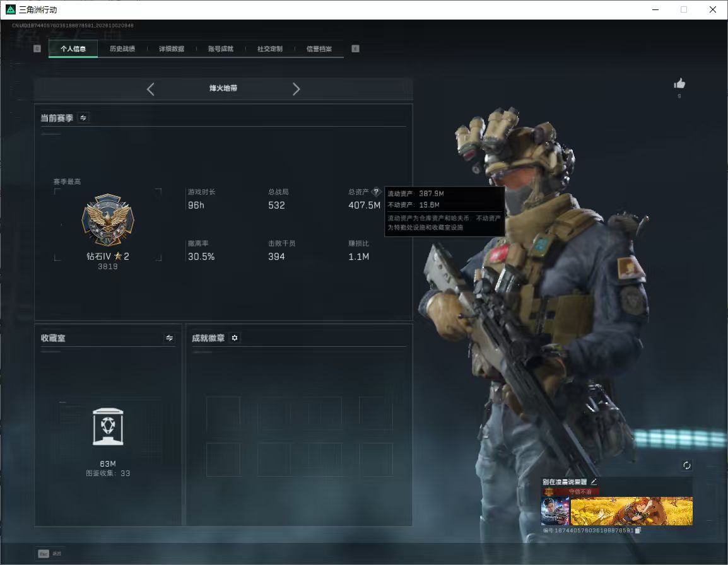Close the 三角洲行动 window
The height and width of the screenshot is (565, 728).
713,9
